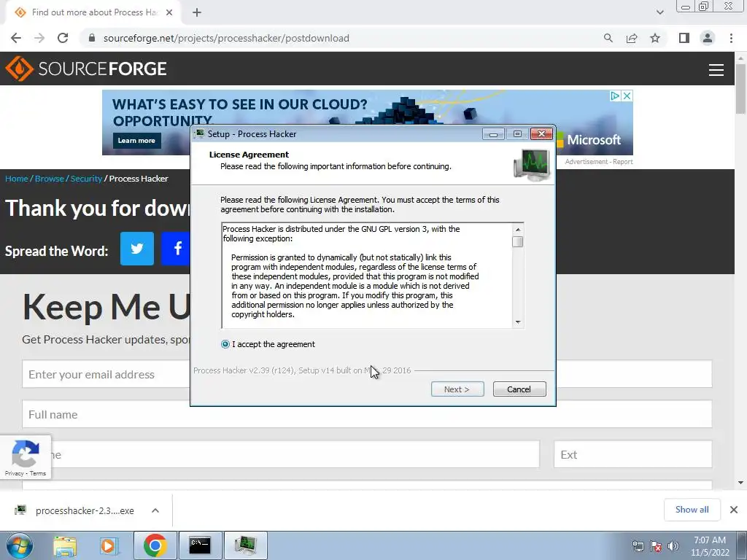Screen dimensions: 747x560
Task: Go to the Security breadcrumb
Action: [86, 179]
